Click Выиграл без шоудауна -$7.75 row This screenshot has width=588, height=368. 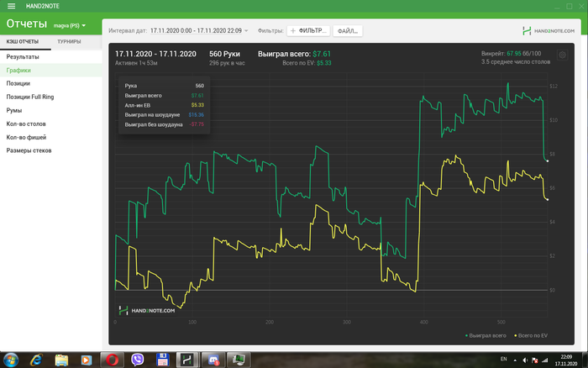pyautogui.click(x=165, y=124)
